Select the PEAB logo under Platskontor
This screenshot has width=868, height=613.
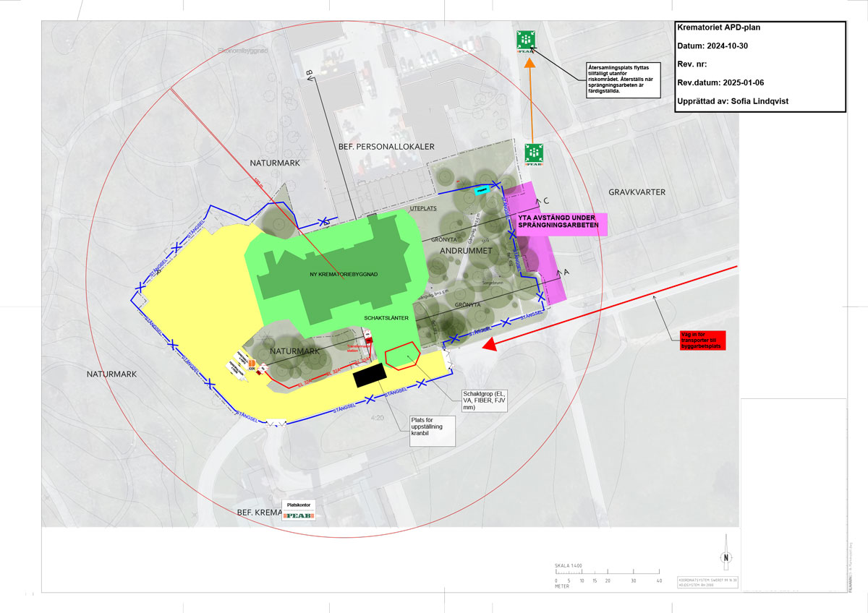298,515
